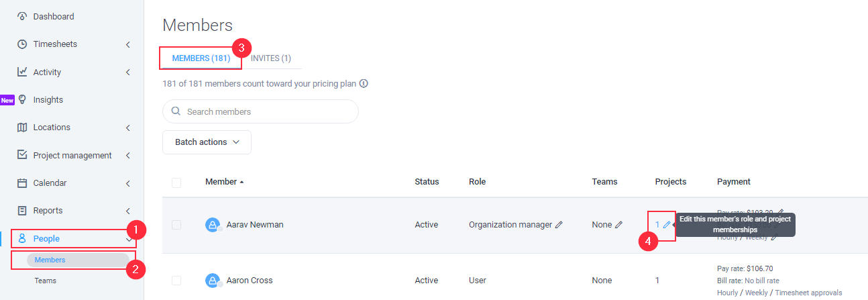Image resolution: width=868 pixels, height=300 pixels.
Task: Click Aaron Cross's project count 1
Action: point(657,281)
